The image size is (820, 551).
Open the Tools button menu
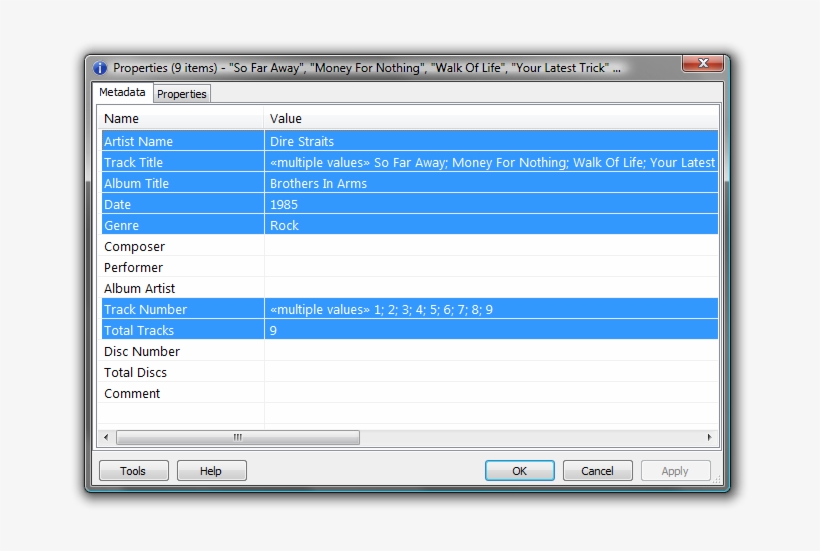[x=133, y=471]
